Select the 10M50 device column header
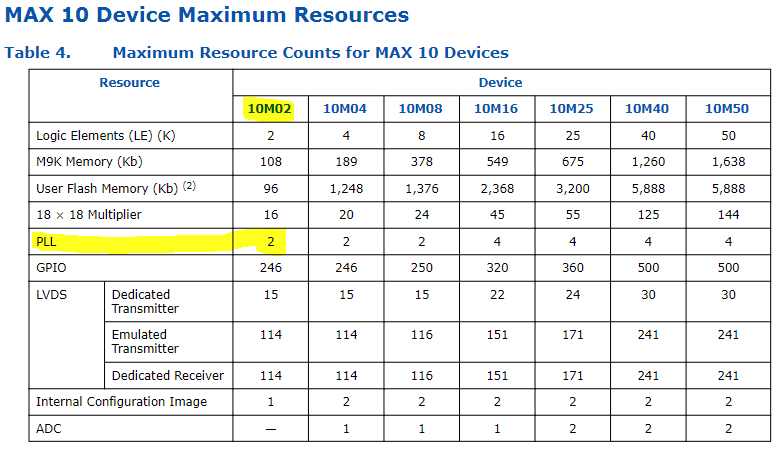The height and width of the screenshot is (450, 778). click(x=727, y=109)
